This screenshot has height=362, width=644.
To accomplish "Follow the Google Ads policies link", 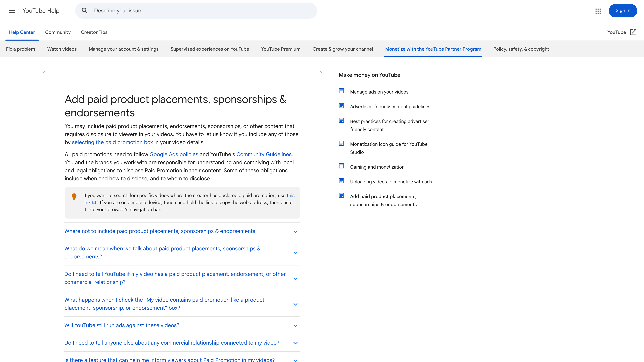I will click(x=174, y=154).
